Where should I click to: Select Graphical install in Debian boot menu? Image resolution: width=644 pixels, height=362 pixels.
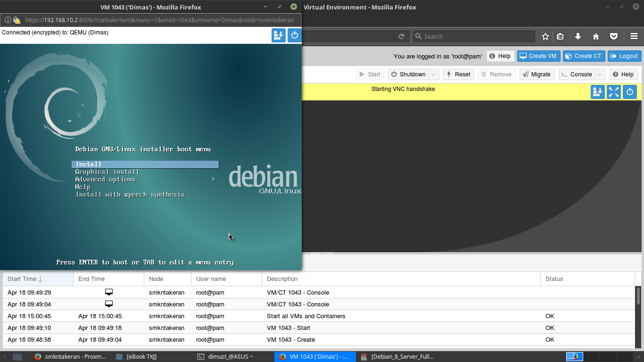pos(107,172)
